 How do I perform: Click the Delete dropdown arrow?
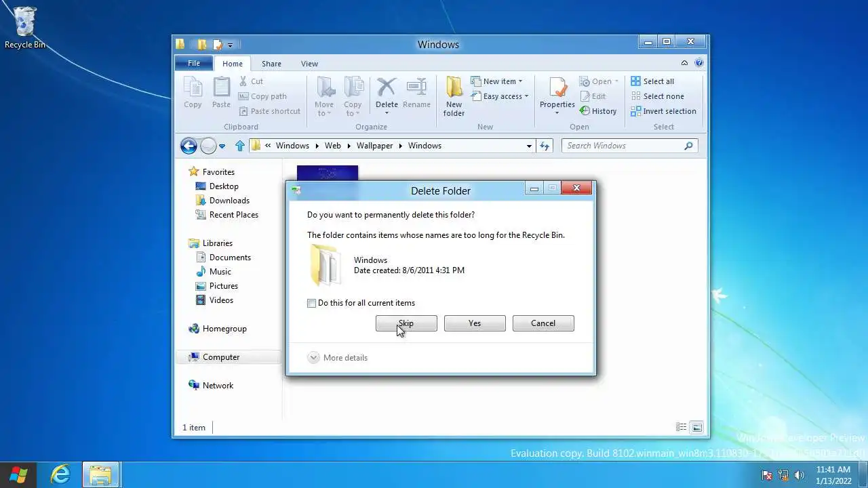(387, 113)
